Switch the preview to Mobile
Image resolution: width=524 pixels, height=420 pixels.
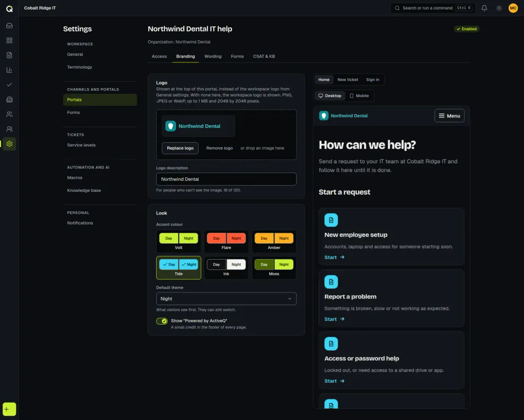[x=359, y=95]
